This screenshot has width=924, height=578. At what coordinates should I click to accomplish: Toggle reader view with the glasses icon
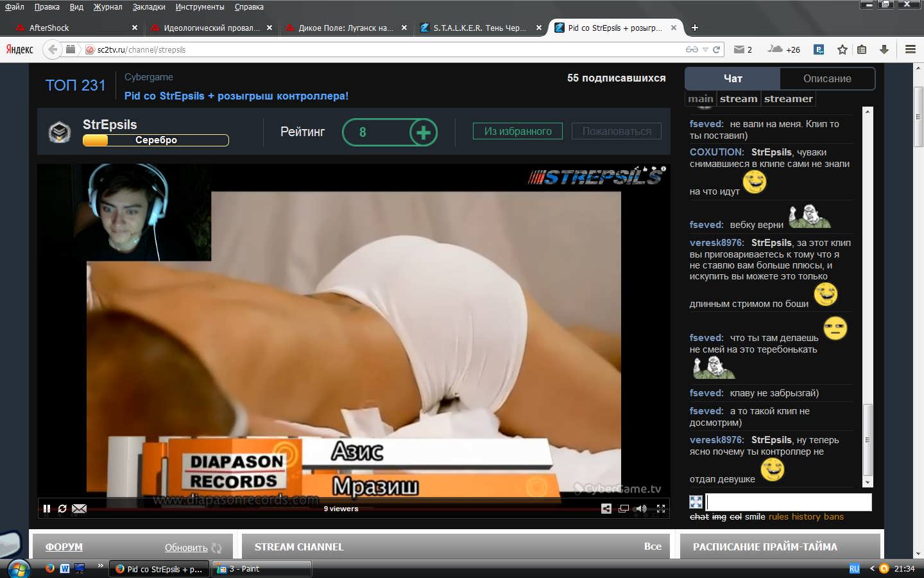click(x=692, y=49)
